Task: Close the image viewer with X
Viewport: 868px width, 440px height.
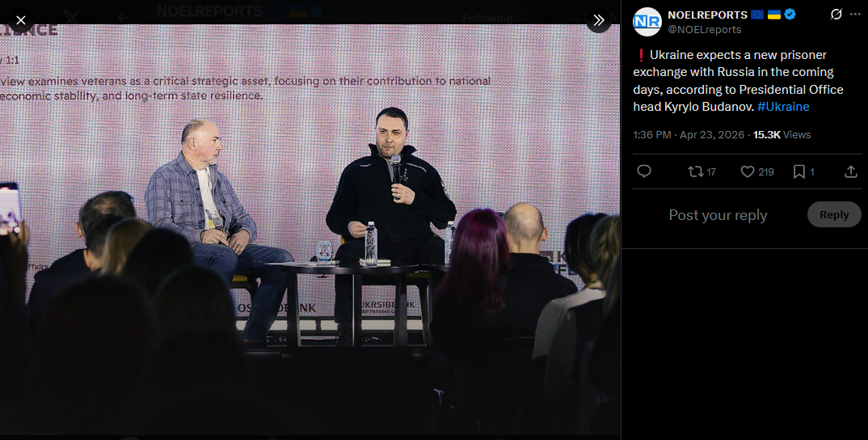Action: [20, 20]
